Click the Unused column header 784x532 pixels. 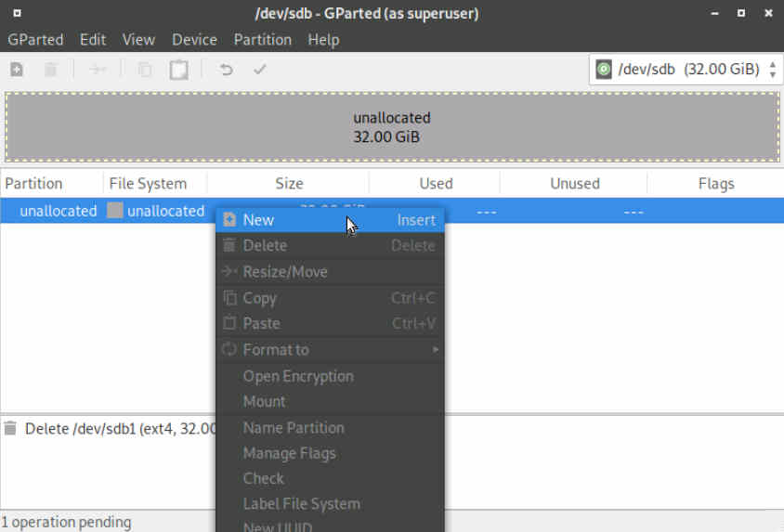(574, 183)
